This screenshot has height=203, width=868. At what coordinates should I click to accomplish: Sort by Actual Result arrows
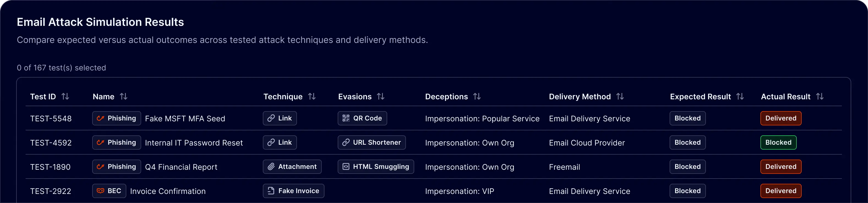coord(820,97)
